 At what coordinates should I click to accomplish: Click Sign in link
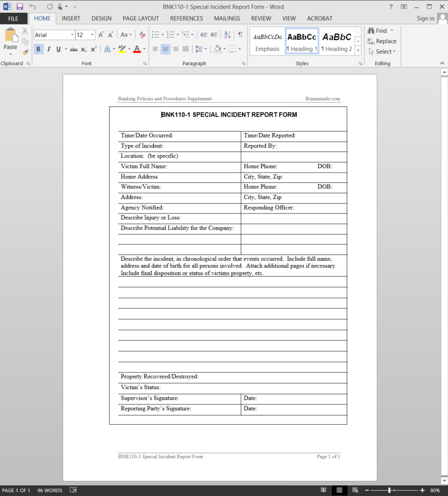click(x=425, y=19)
